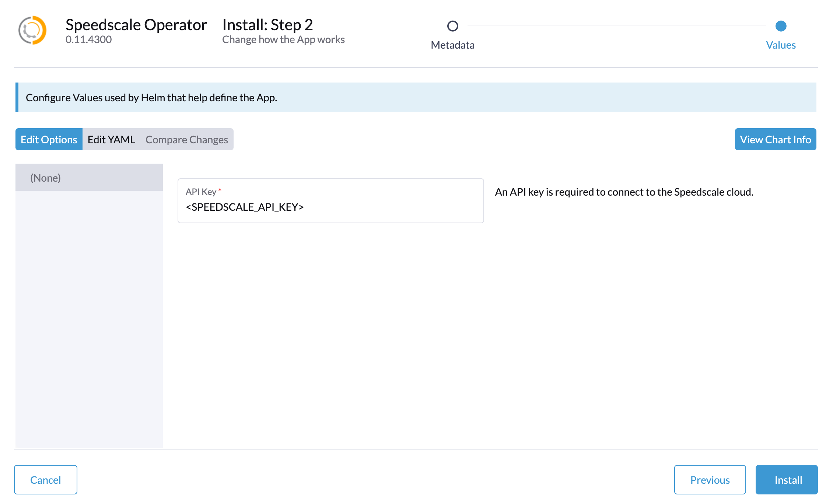
Task: Switch to the Edit Options tab
Action: (49, 139)
